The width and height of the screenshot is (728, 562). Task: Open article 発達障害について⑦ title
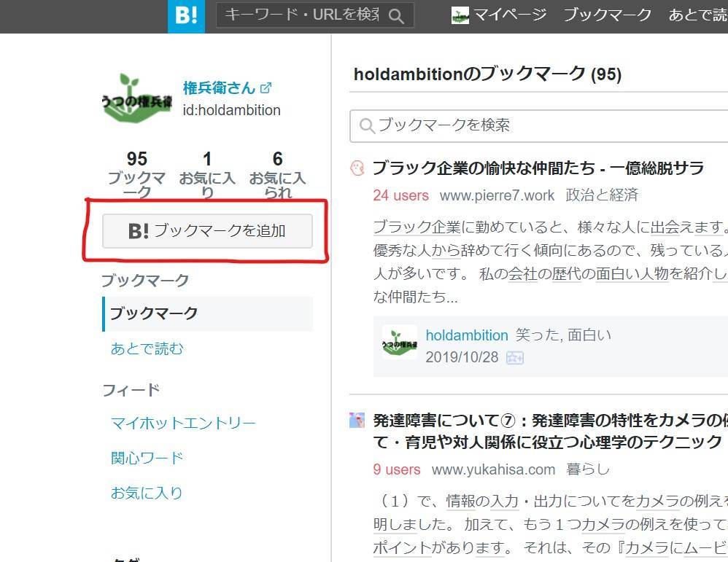[x=550, y=431]
